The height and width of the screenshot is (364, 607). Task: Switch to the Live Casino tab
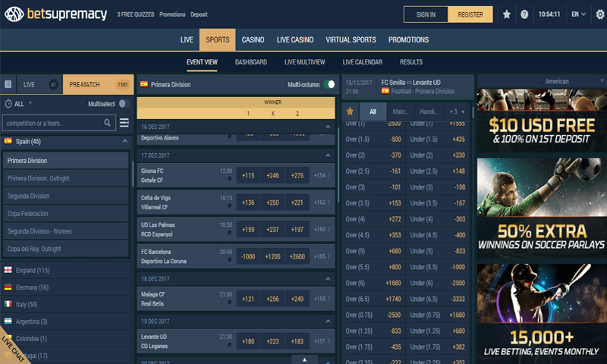[295, 39]
